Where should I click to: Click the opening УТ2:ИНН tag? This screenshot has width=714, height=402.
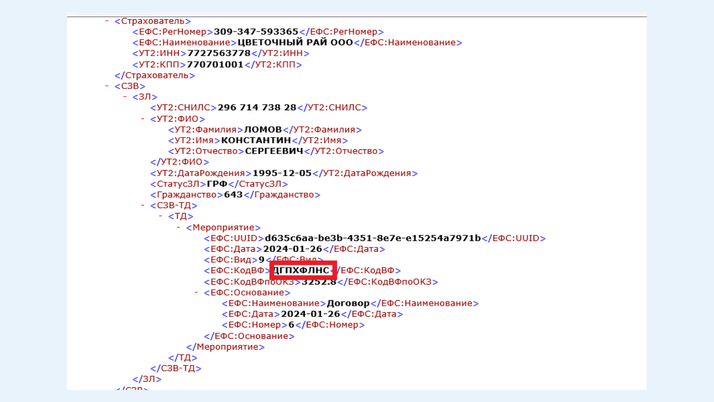(x=159, y=53)
